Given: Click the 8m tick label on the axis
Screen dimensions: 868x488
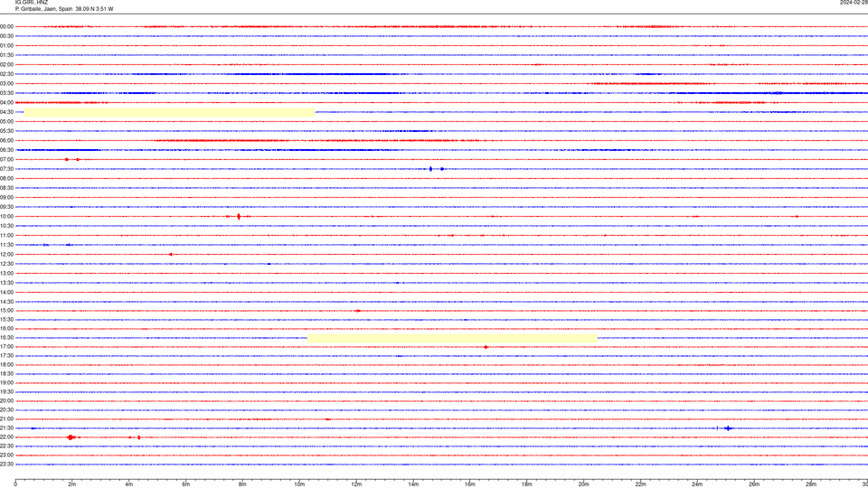Looking at the screenshot, I should (242, 484).
